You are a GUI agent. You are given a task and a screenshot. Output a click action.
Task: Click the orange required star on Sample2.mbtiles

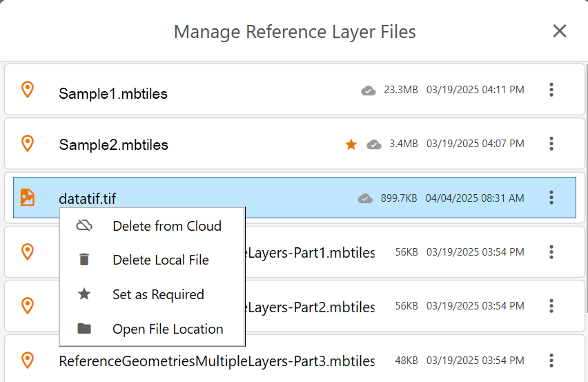[x=351, y=144]
